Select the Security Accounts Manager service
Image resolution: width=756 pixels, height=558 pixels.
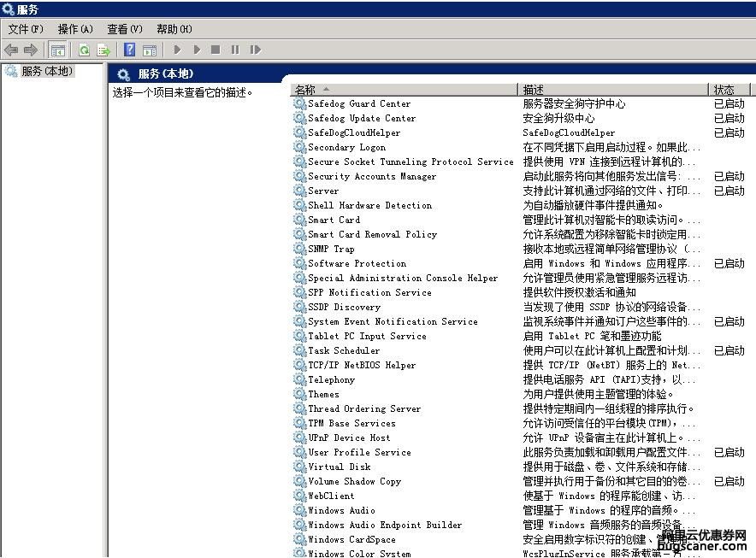pos(372,176)
